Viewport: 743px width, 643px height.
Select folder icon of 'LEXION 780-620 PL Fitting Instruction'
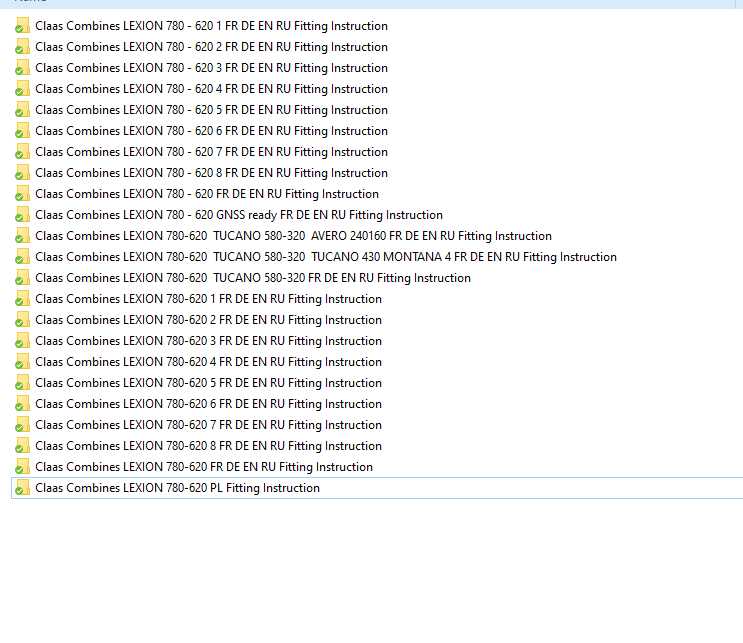[x=22, y=488]
